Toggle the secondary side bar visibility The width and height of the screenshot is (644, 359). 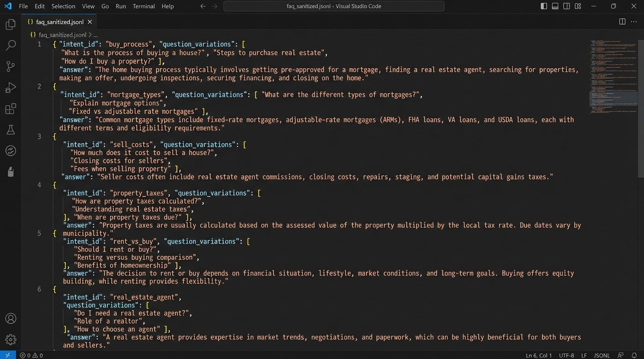567,6
